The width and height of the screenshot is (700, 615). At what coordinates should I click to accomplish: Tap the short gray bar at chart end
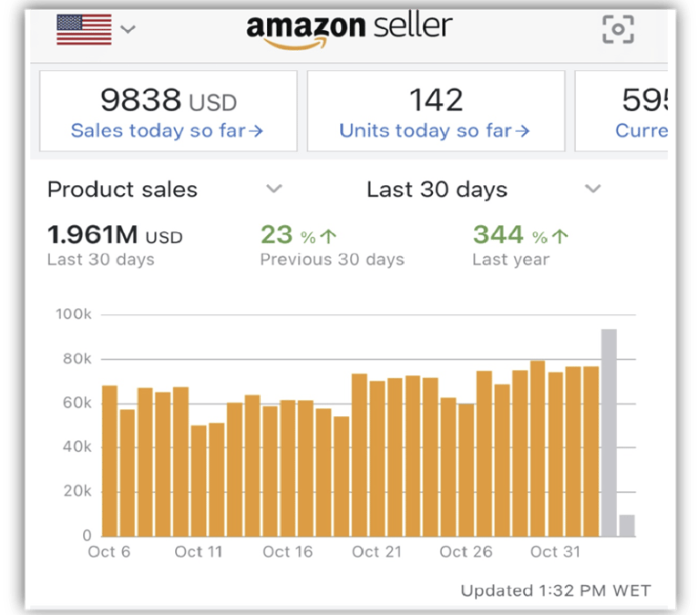pos(627,526)
